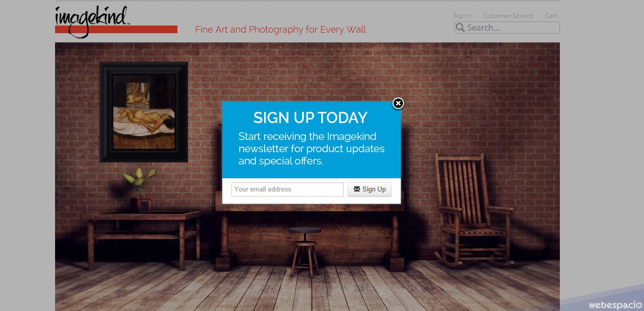This screenshot has width=644, height=311.
Task: Select the framed painting on the wall
Action: (143, 112)
